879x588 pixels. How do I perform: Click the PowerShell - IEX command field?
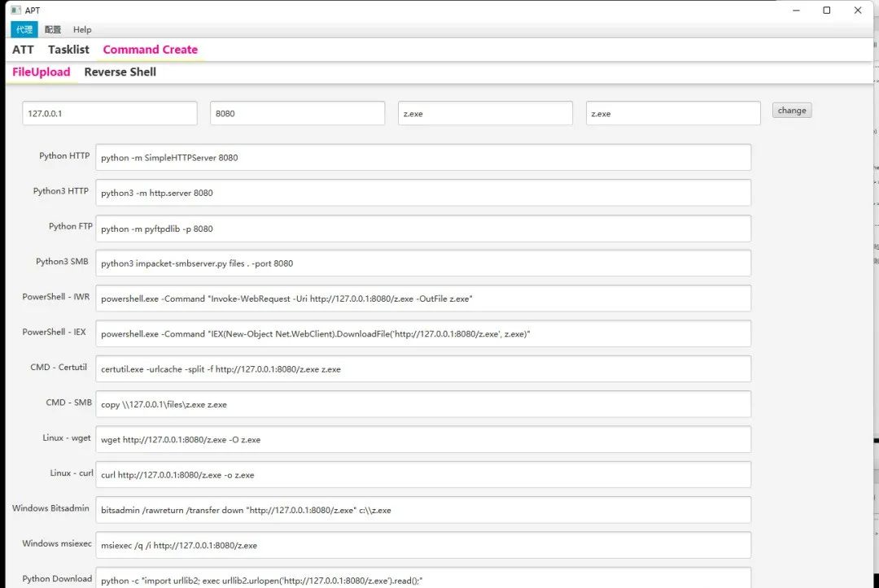(423, 333)
